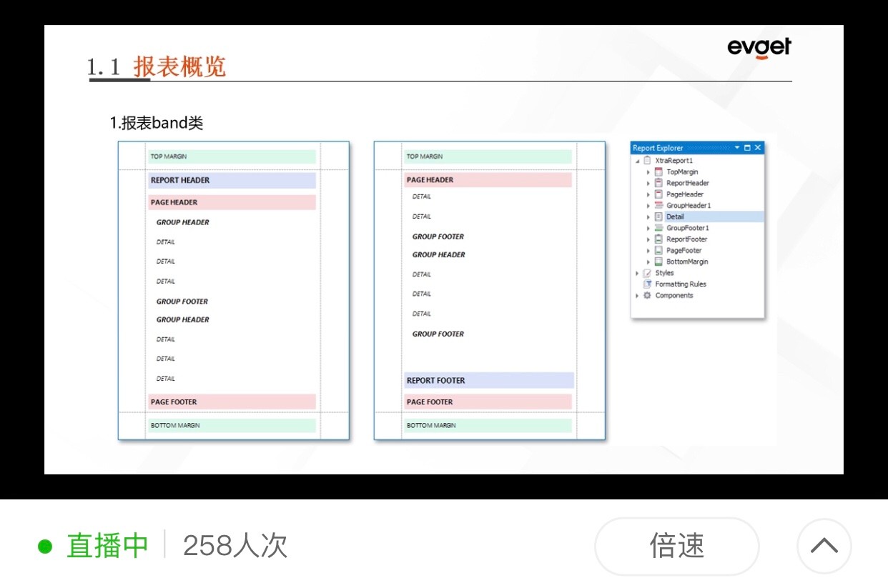Image resolution: width=888 pixels, height=588 pixels.
Task: Click the Formatting Rules icon
Action: [x=647, y=284]
